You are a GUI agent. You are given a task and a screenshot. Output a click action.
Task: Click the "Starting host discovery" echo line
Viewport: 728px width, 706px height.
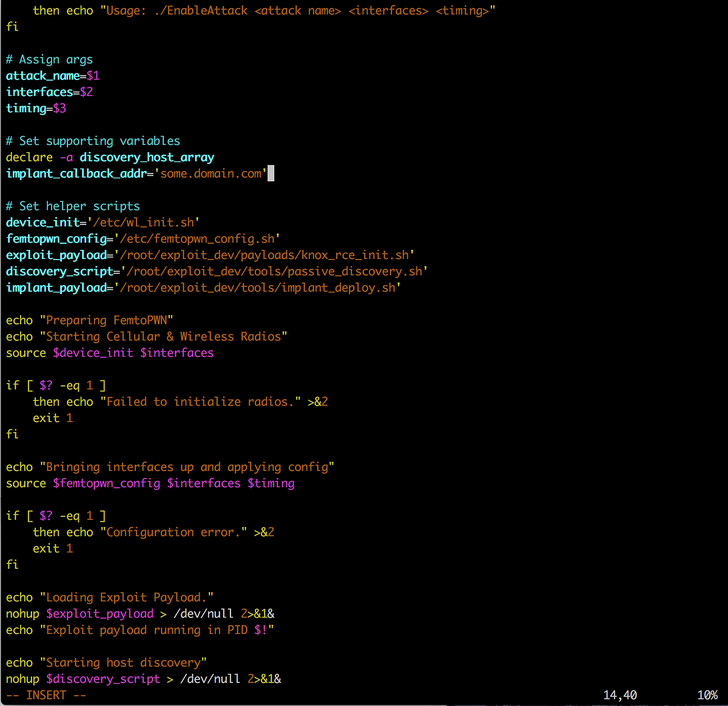click(106, 663)
